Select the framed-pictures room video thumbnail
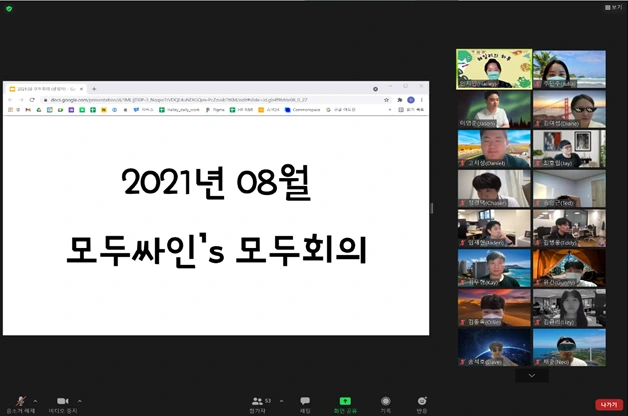 (x=569, y=149)
